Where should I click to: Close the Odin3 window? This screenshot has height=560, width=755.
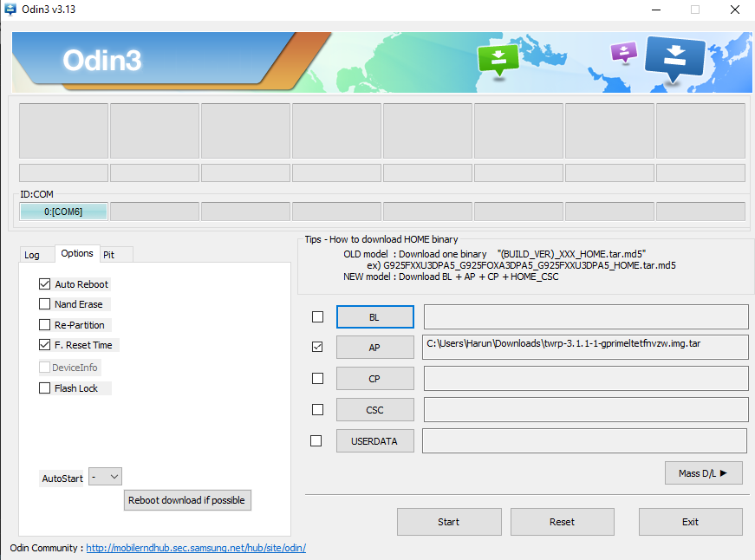[x=735, y=10]
